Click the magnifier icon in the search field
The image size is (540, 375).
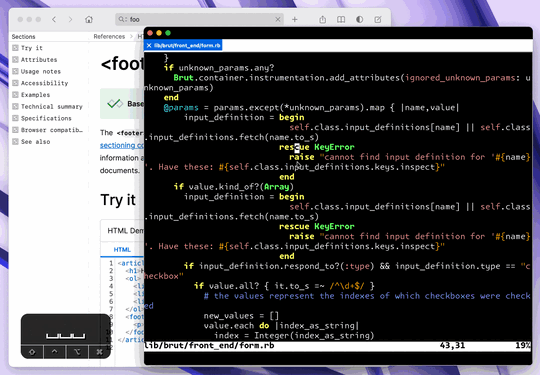pos(121,19)
